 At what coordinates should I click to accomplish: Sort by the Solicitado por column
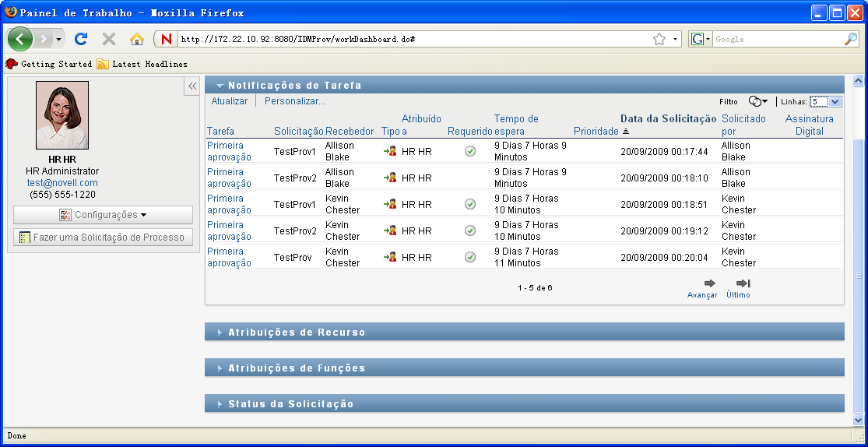(743, 125)
